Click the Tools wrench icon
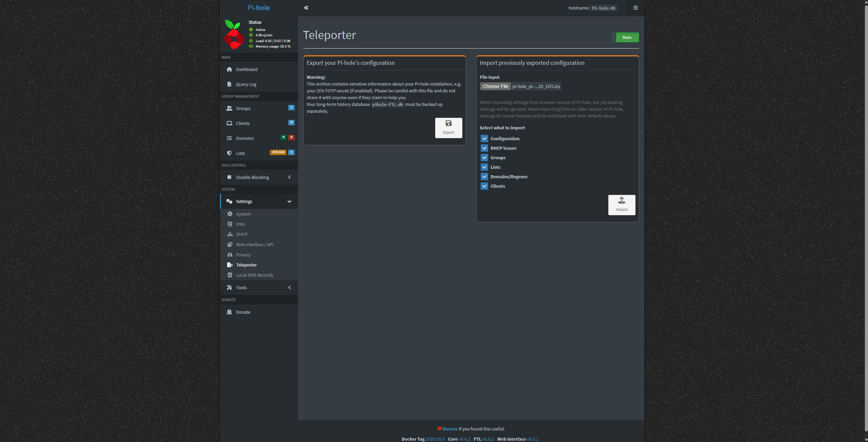868x442 pixels. (229, 288)
